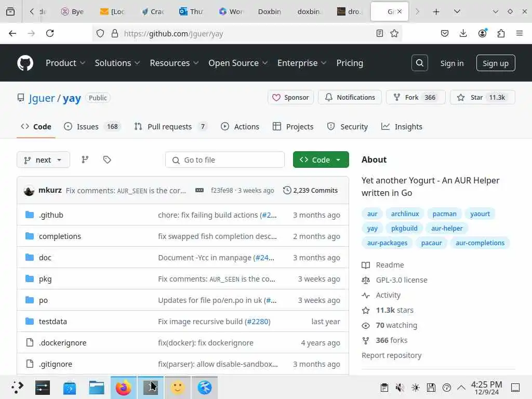
Task: Save page to Pocket icon
Action: 445,33
